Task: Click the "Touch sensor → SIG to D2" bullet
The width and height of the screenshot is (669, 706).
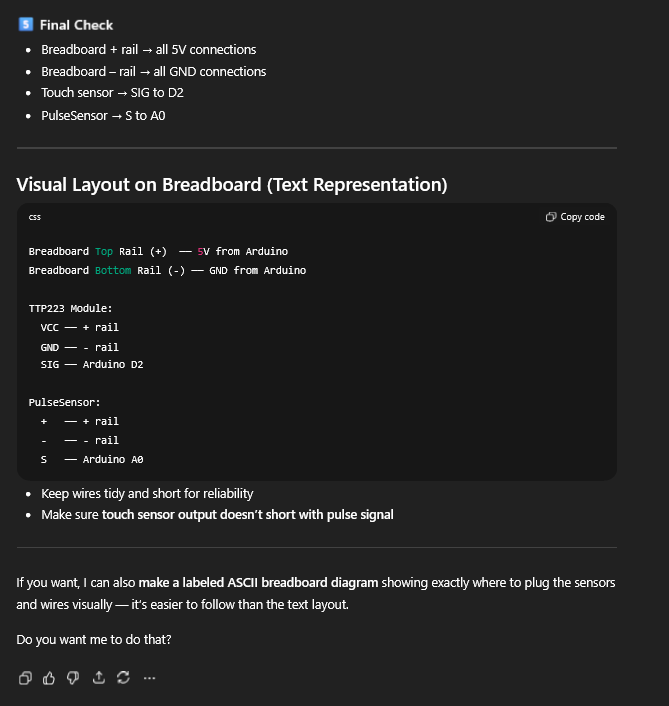Action: point(112,93)
